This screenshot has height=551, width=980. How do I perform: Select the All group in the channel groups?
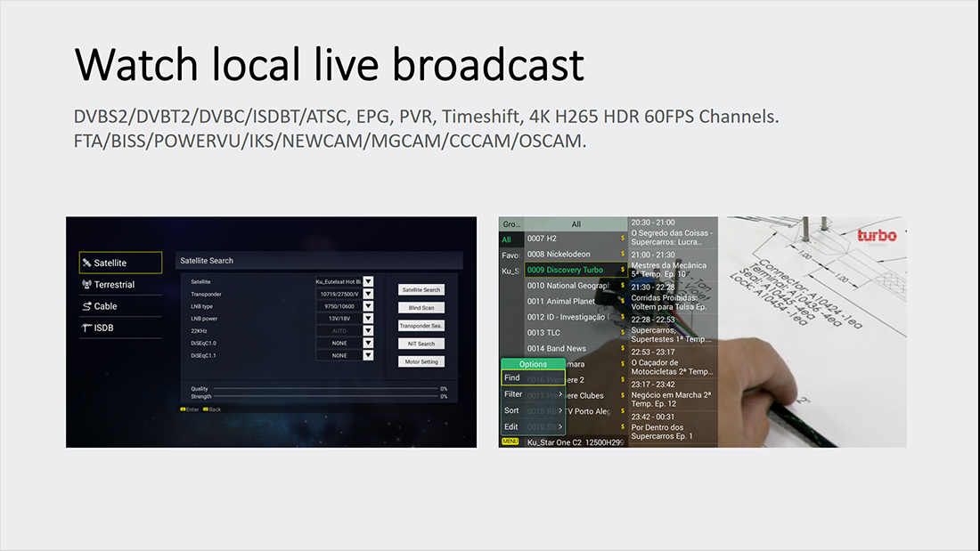click(510, 239)
